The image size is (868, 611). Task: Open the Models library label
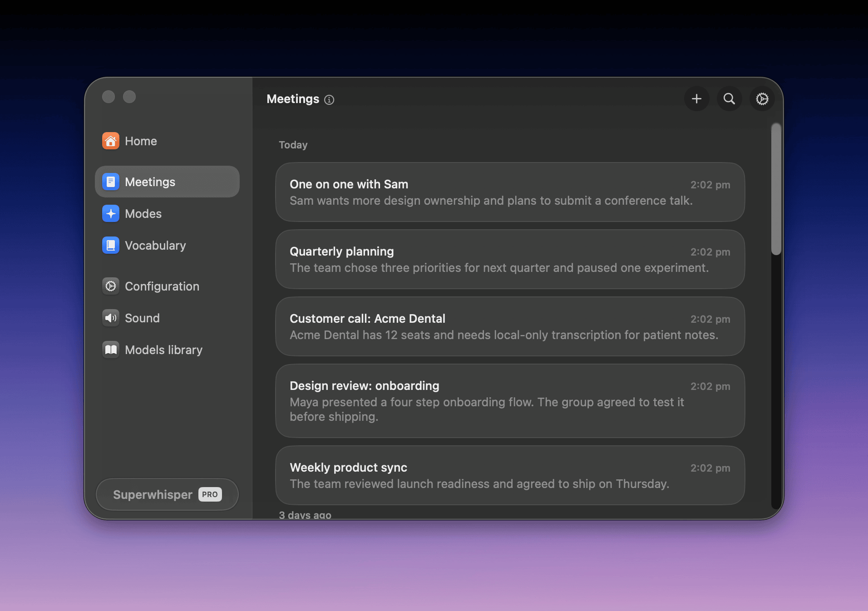(x=163, y=350)
